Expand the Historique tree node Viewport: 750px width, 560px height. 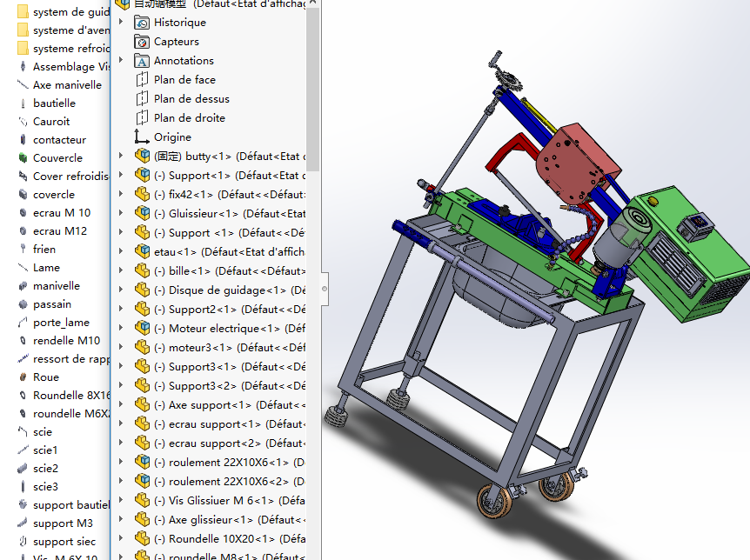(x=121, y=22)
